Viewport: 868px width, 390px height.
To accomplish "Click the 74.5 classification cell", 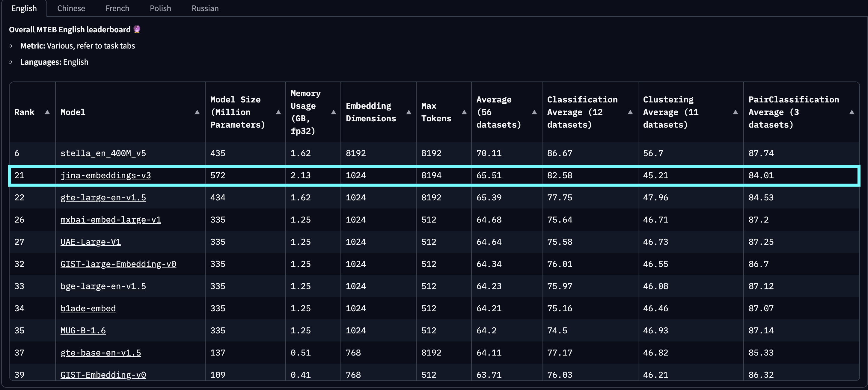I will click(590, 331).
